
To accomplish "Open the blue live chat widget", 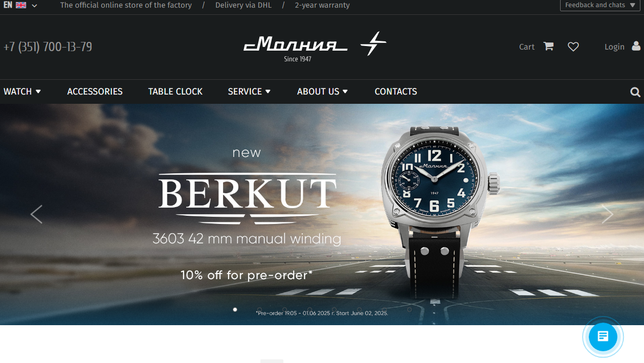I will click(x=603, y=337).
